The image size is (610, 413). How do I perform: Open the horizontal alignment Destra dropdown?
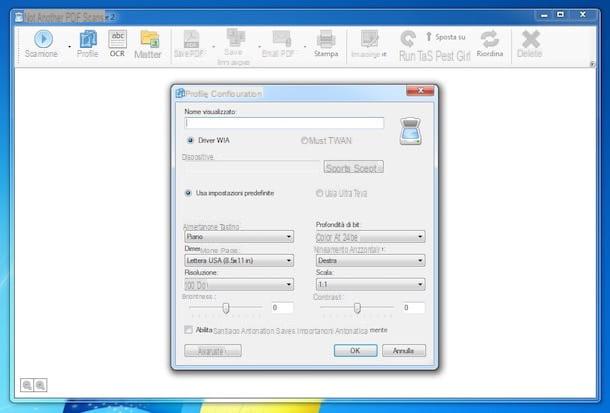pos(370,261)
